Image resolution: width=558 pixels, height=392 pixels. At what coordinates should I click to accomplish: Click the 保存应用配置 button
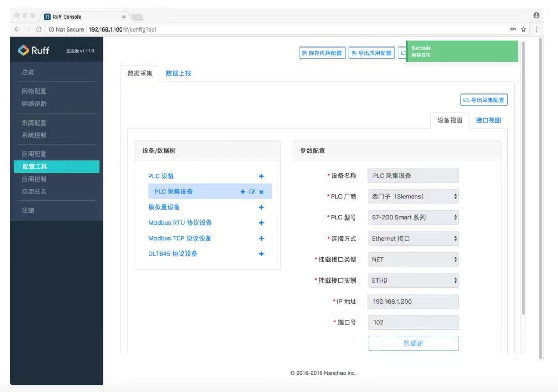click(x=322, y=53)
